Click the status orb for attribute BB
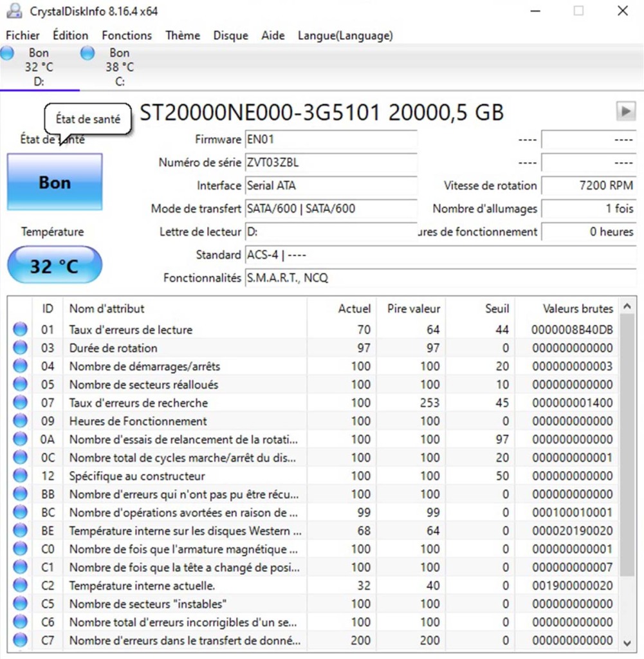This screenshot has width=644, height=659. [20, 494]
